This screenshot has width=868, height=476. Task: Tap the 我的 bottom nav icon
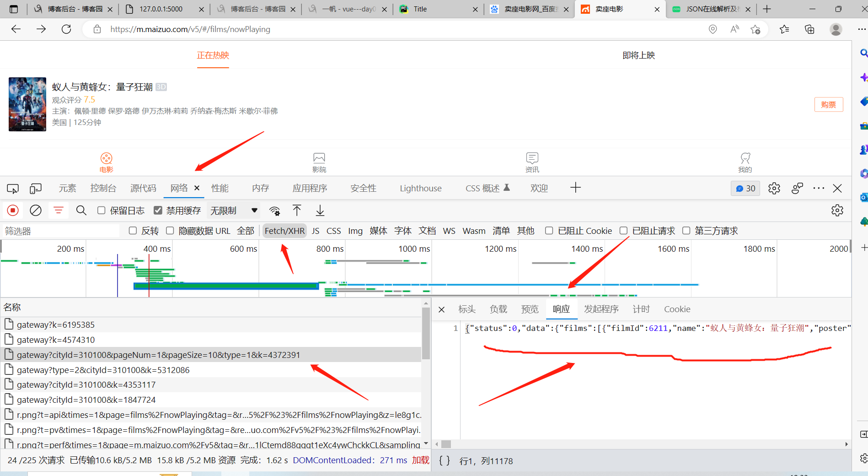tap(745, 162)
